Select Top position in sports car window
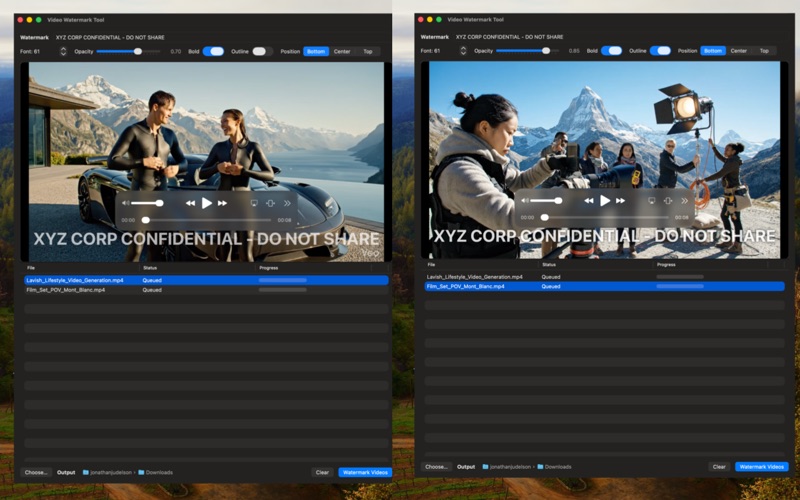 click(x=368, y=52)
